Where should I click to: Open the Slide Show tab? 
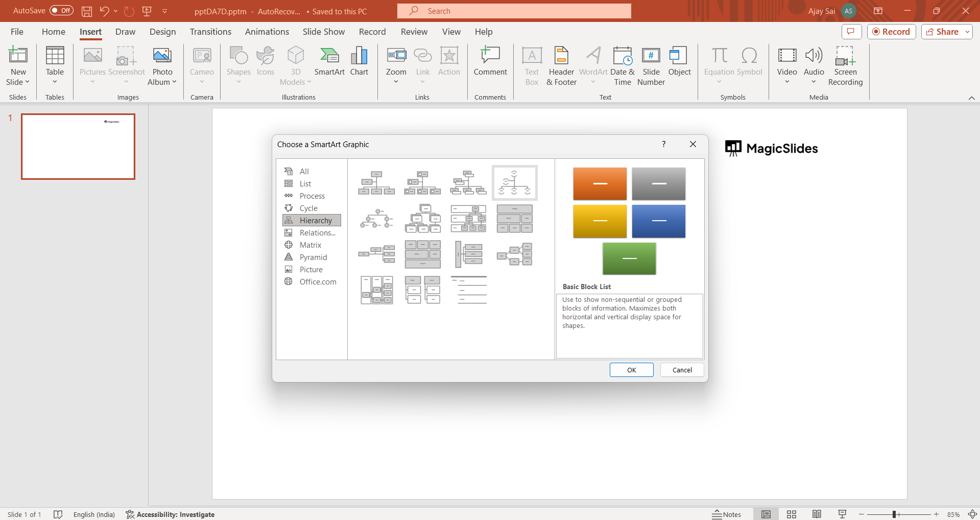(324, 32)
